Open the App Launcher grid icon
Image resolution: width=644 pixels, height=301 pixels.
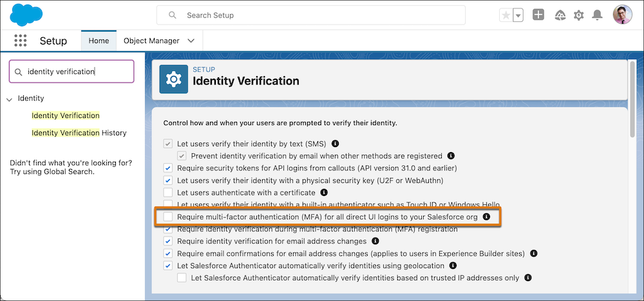pos(20,41)
